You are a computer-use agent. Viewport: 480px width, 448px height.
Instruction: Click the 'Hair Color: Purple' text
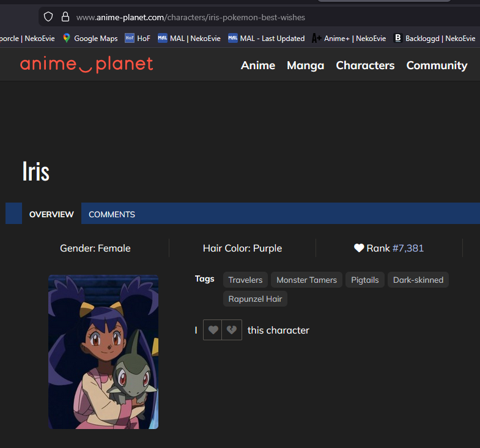tap(242, 248)
